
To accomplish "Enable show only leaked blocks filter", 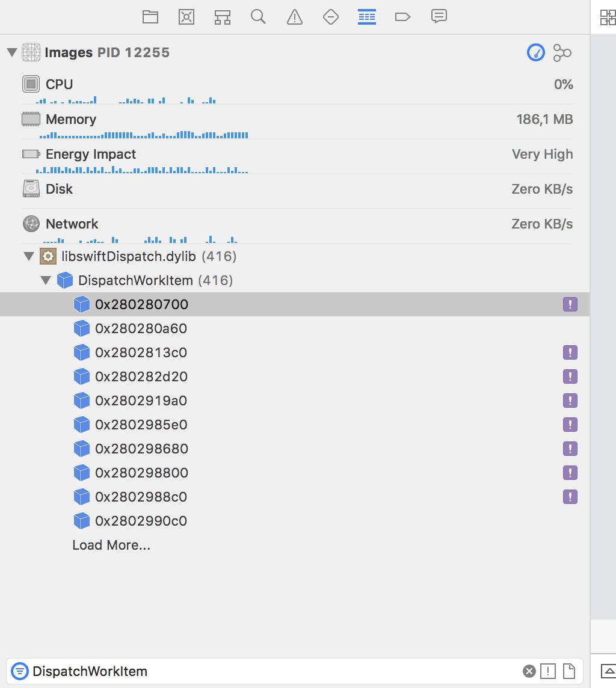I will coord(547,671).
